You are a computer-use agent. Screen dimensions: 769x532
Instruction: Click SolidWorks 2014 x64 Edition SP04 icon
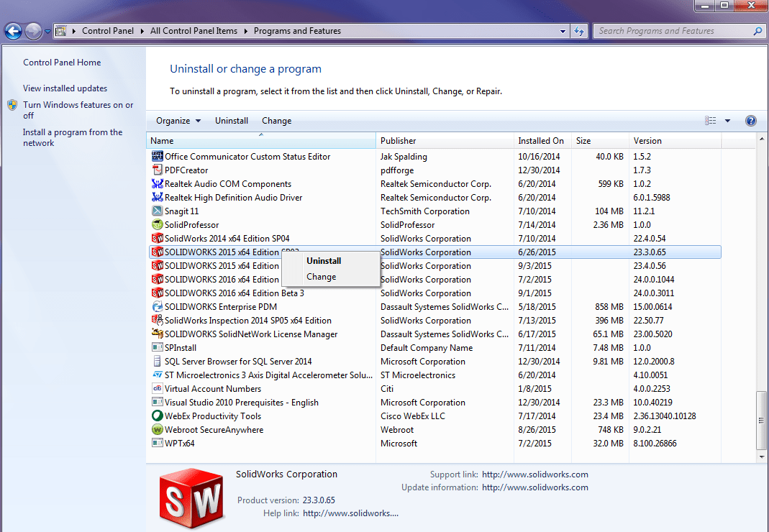tap(157, 238)
